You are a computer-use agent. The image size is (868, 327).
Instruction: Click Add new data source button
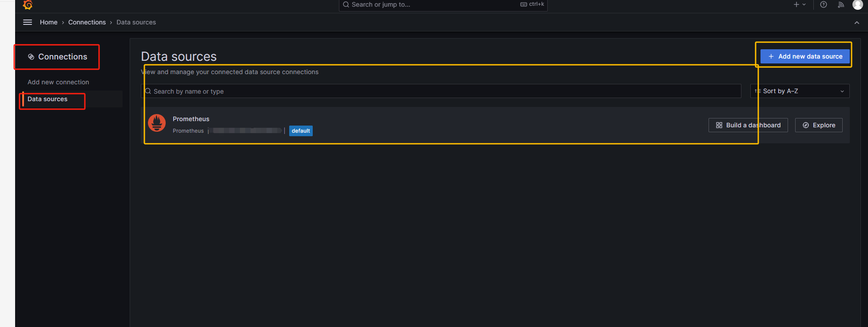[x=805, y=56]
